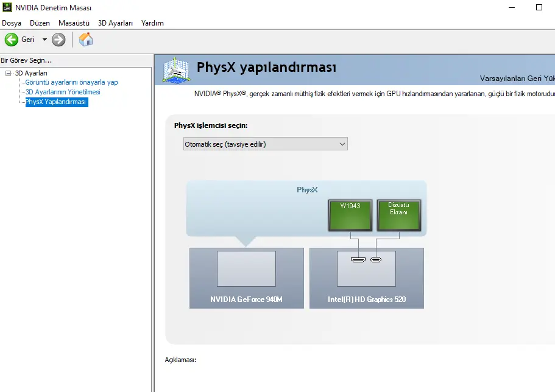Click the PhysX yapılandırması header icon

176,70
